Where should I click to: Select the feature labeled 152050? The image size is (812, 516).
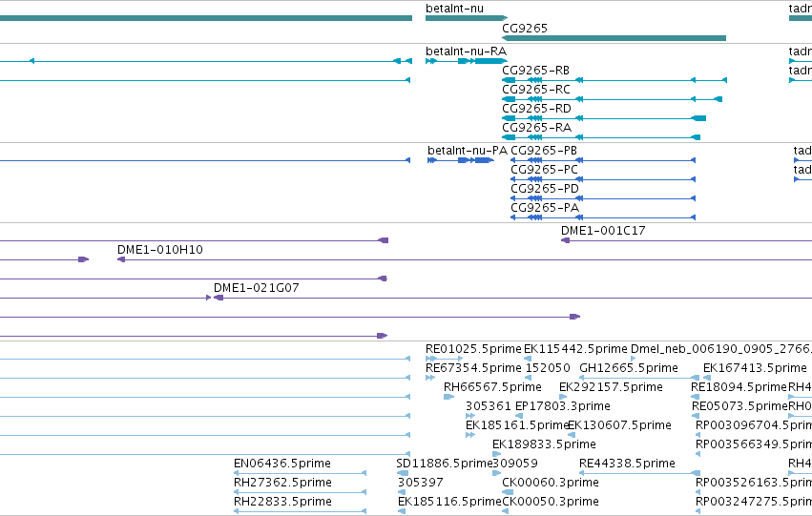(548, 368)
